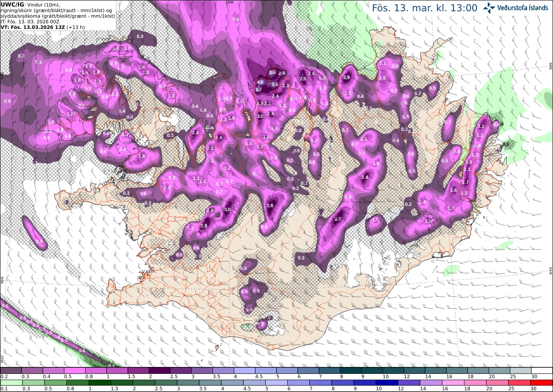553x392 pixels.
Task: Click the '20W' longitude label
Action: click(229, 2)
